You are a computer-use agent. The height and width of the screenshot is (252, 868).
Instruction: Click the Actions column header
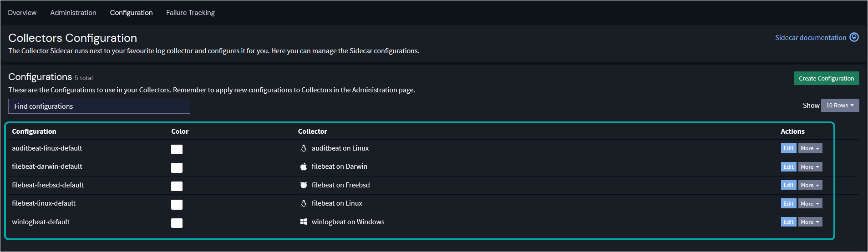click(792, 131)
